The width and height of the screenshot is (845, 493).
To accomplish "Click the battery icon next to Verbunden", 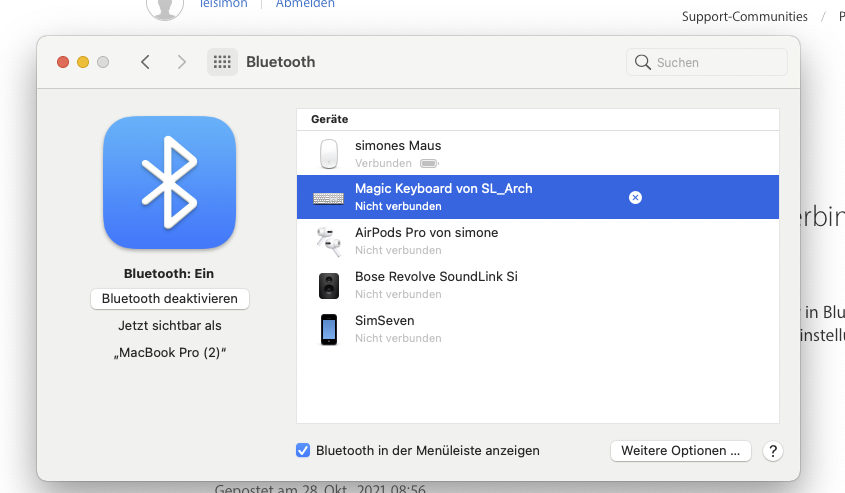I will [430, 163].
